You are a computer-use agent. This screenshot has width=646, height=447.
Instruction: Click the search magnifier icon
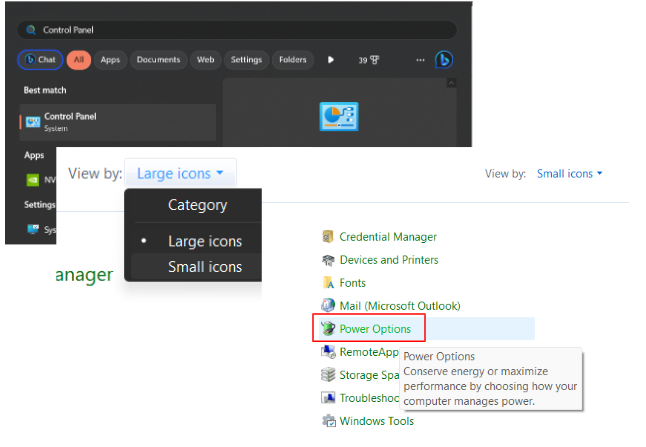tap(31, 30)
